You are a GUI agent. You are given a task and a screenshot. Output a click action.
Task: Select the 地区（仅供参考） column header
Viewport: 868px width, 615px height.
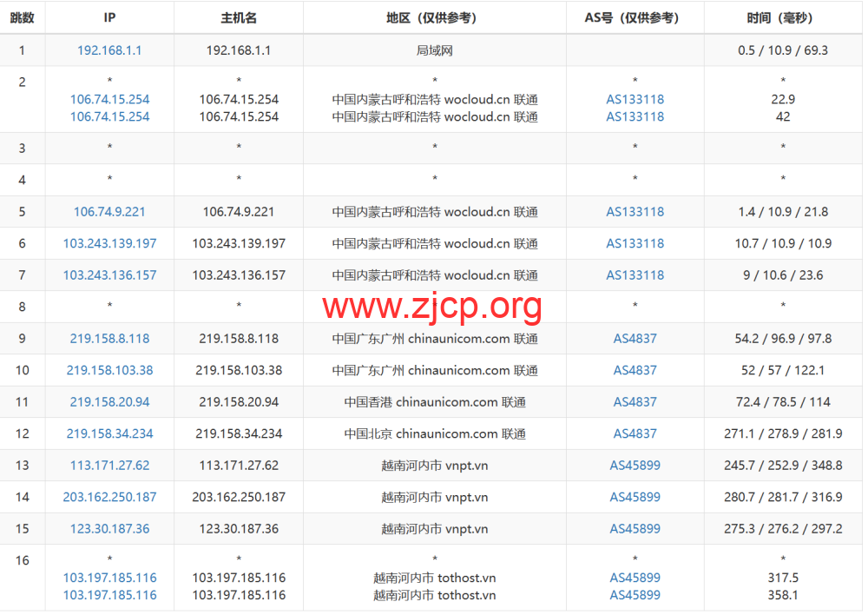(x=435, y=17)
